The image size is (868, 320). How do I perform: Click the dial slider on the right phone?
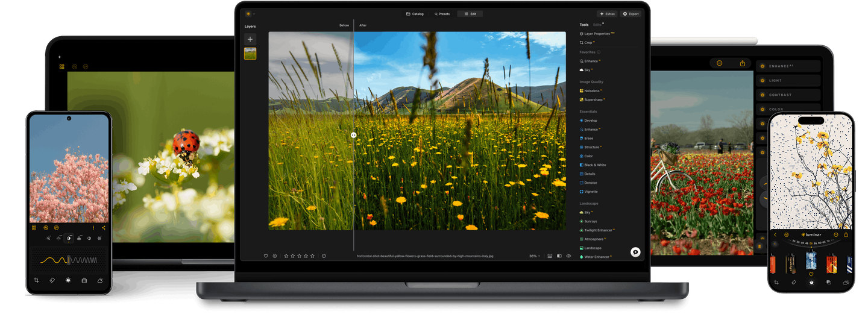(x=811, y=243)
